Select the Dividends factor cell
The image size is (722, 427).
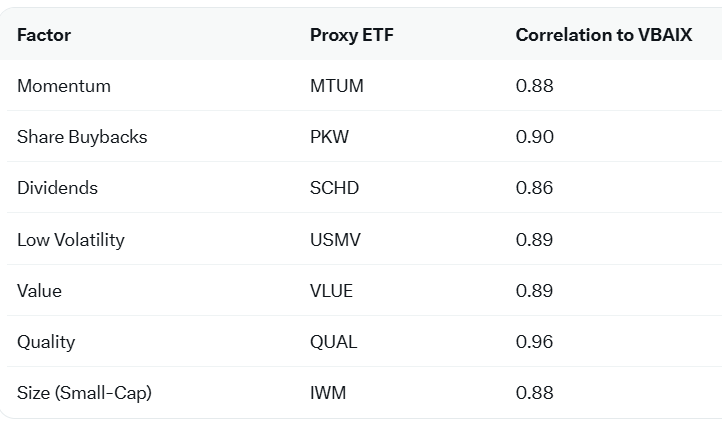click(58, 188)
